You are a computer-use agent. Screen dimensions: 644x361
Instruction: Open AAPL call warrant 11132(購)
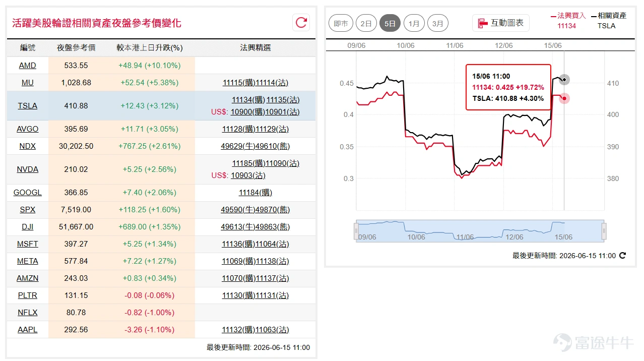(239, 330)
